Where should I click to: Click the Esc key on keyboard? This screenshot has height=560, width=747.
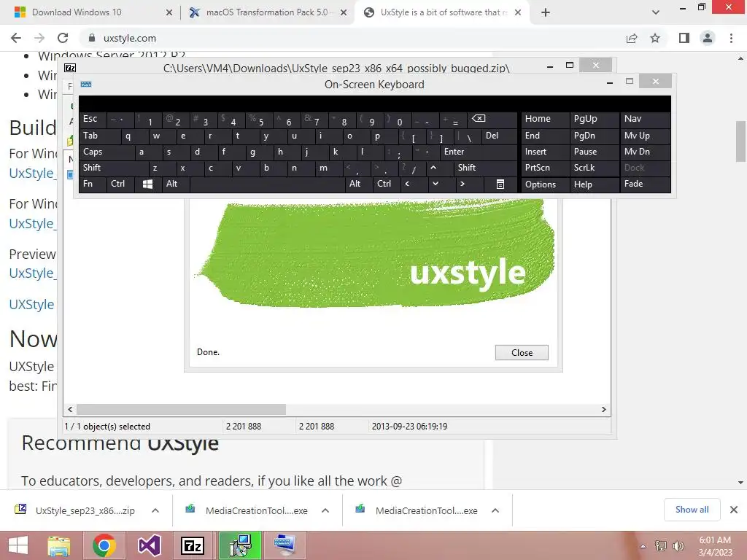tap(93, 119)
